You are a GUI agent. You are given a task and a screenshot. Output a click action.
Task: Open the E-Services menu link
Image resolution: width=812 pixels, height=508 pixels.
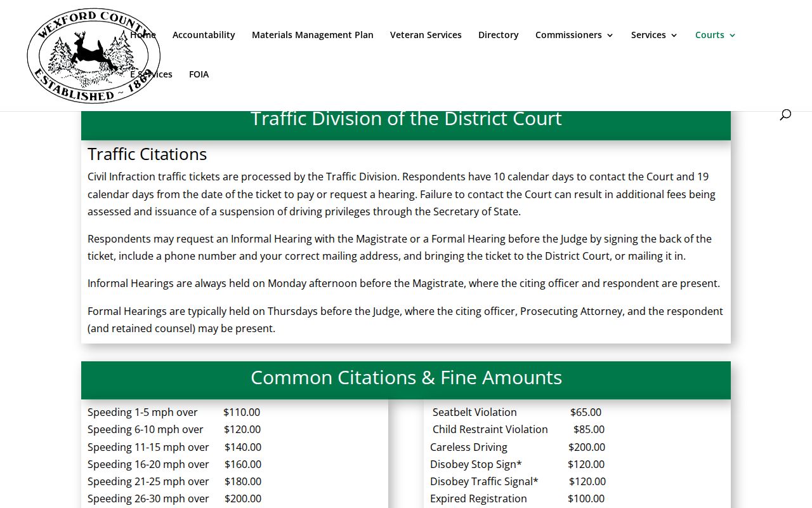152,74
